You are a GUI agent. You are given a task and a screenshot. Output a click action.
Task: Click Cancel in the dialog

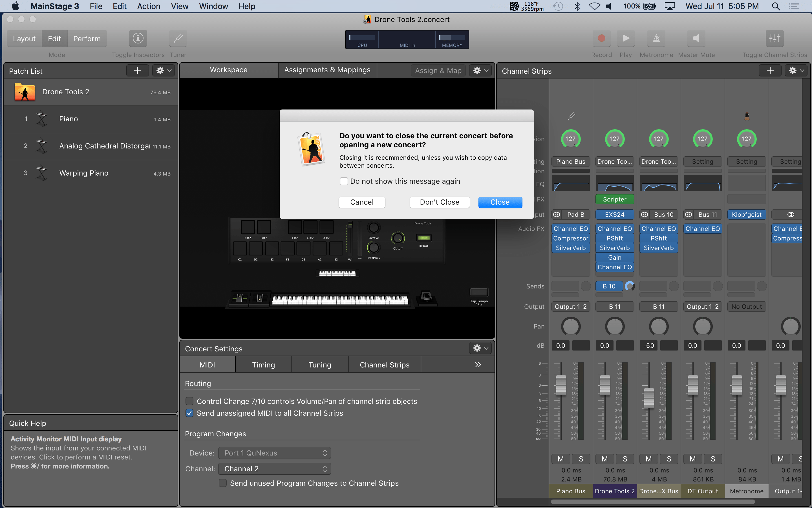tap(362, 202)
